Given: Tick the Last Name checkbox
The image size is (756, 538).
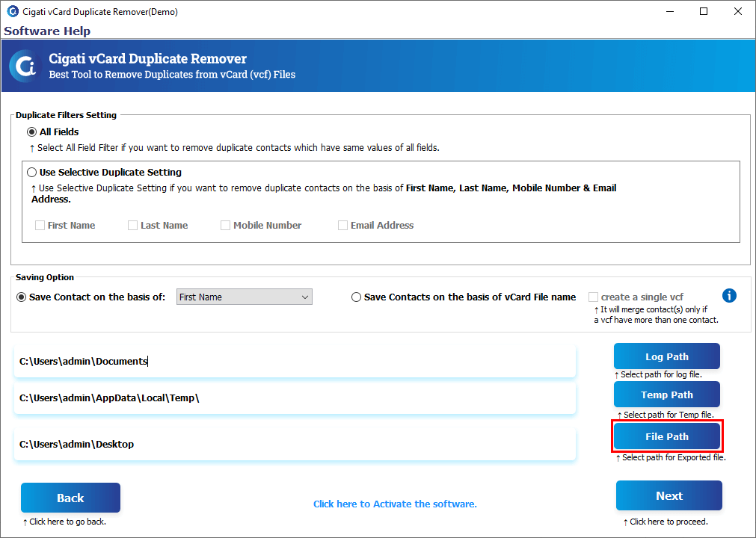Looking at the screenshot, I should pos(132,226).
